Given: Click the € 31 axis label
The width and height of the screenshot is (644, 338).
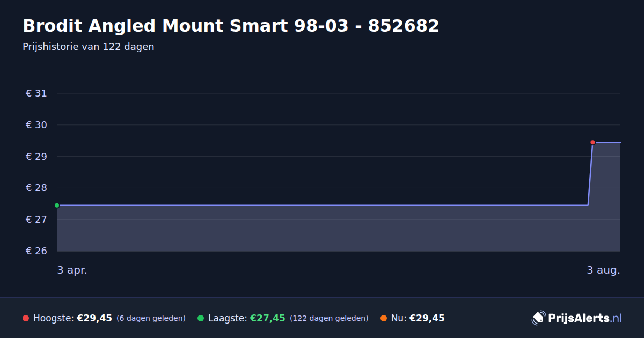Looking at the screenshot, I should (36, 93).
